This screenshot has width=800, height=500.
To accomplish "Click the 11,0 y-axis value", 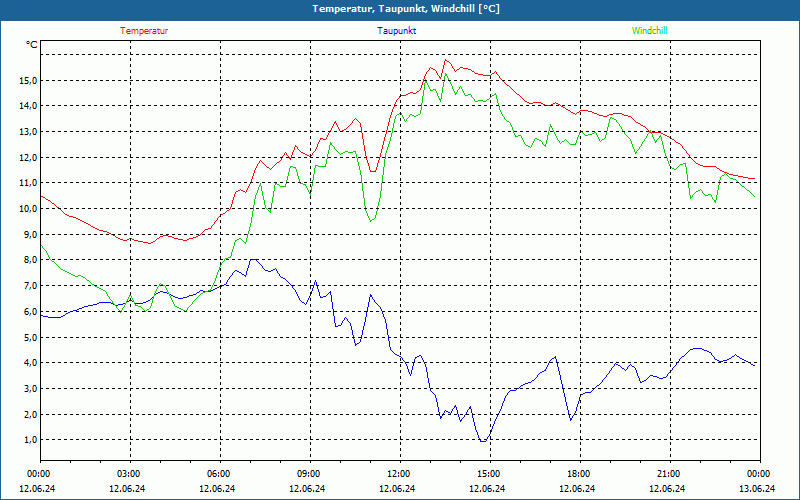I will point(28,183).
